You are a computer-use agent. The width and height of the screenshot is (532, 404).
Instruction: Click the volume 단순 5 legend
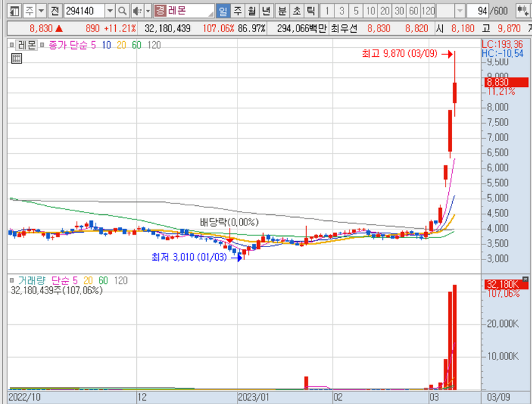65,280
